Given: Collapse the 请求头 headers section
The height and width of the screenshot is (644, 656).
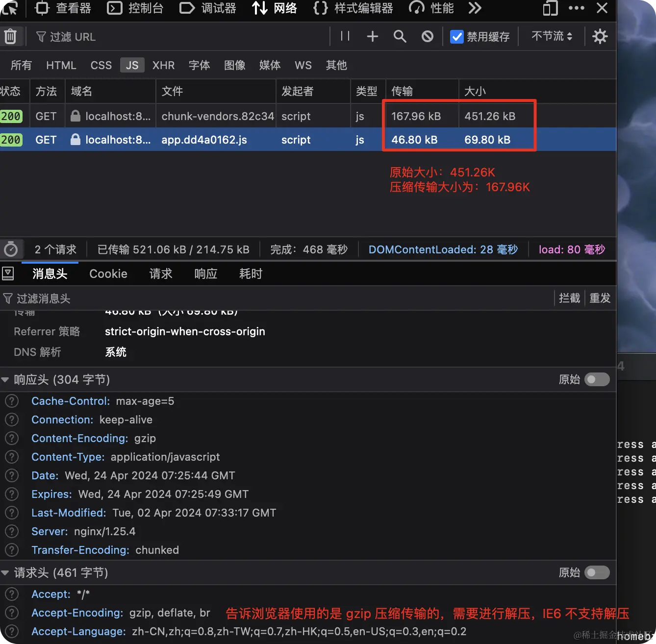Looking at the screenshot, I should pyautogui.click(x=5, y=572).
